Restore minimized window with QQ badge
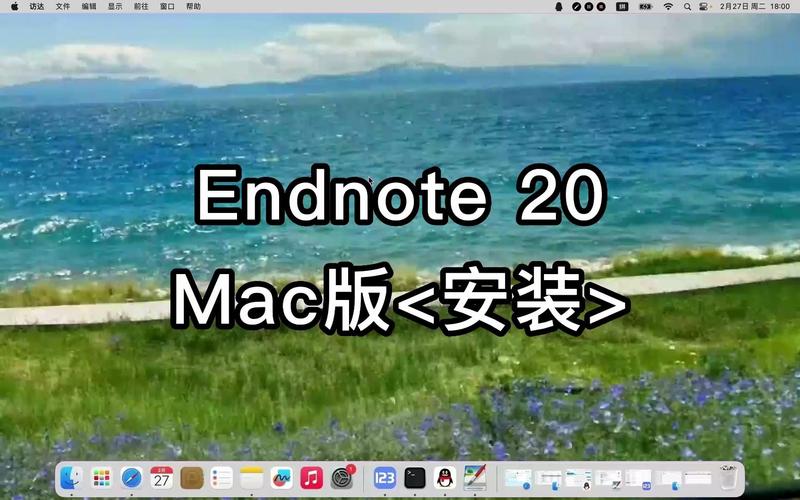The image size is (800, 500). click(x=579, y=479)
